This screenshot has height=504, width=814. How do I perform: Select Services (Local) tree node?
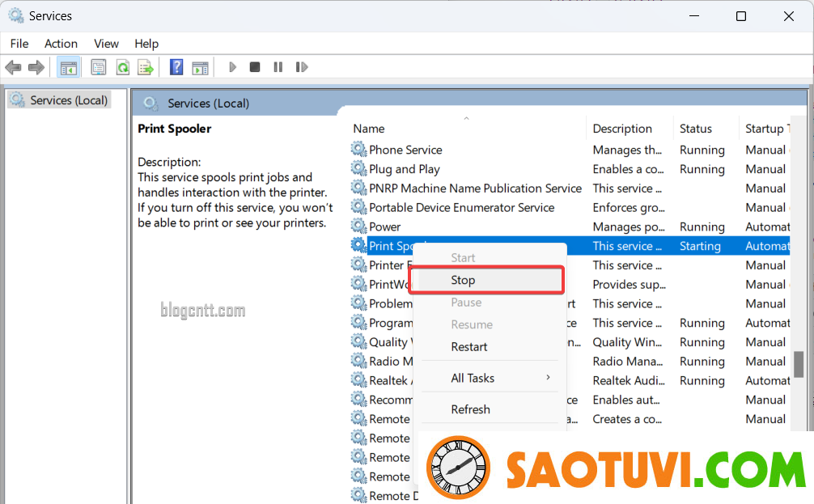(60, 100)
